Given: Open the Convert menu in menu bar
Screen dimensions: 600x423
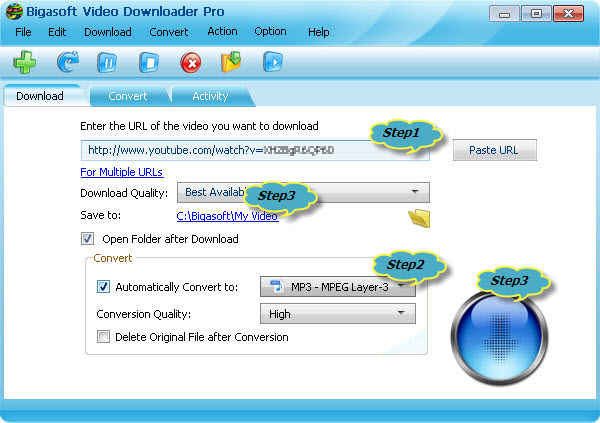Looking at the screenshot, I should click(x=169, y=32).
